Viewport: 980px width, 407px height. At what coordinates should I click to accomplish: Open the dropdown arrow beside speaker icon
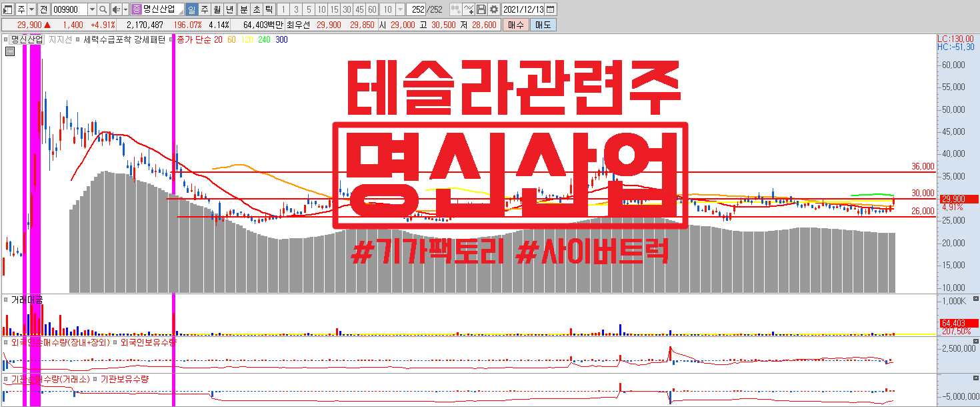(125, 9)
